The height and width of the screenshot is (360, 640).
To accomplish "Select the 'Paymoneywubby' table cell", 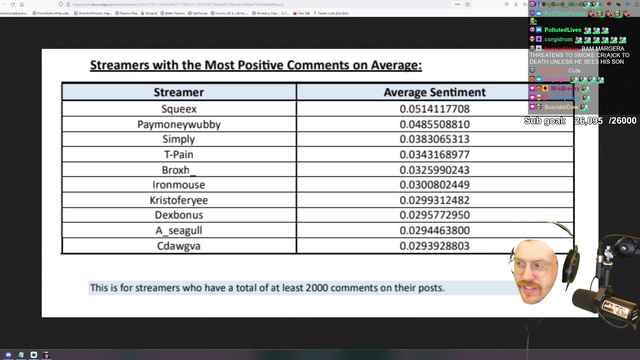I will coord(179,124).
